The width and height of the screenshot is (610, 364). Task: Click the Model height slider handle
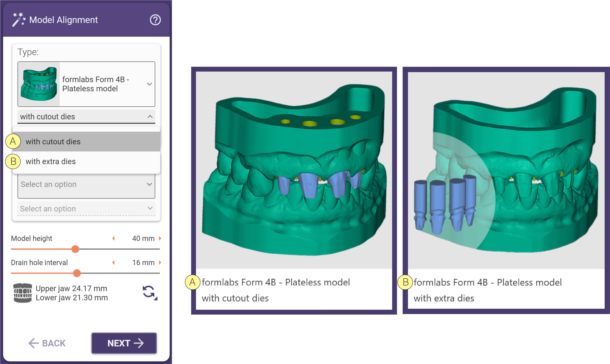pyautogui.click(x=75, y=249)
